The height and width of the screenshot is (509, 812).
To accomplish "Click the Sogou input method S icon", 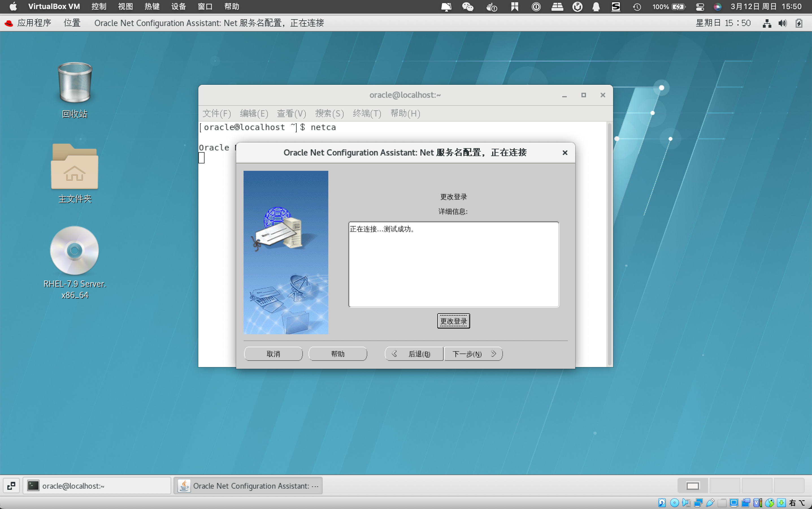I will pyautogui.click(x=616, y=7).
